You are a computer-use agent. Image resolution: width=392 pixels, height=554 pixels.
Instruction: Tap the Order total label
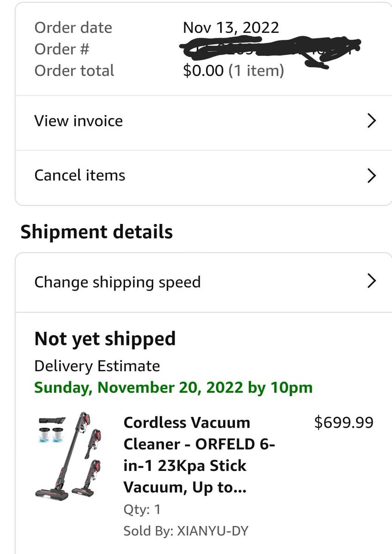click(x=74, y=71)
